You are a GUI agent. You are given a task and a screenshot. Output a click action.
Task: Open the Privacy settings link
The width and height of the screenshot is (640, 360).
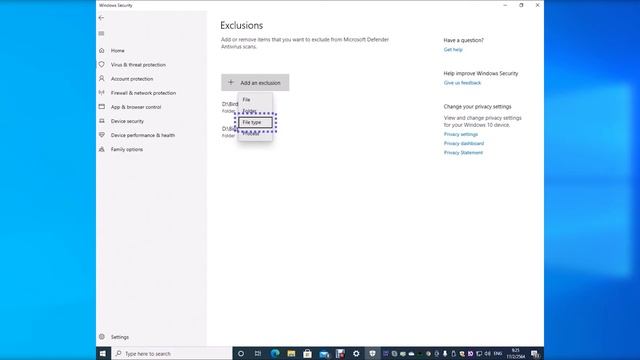tap(461, 134)
